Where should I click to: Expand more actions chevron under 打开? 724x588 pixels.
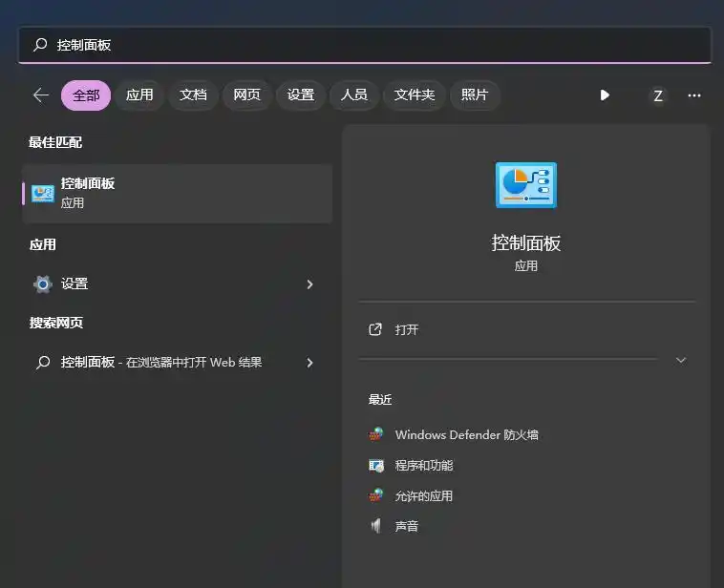click(680, 360)
